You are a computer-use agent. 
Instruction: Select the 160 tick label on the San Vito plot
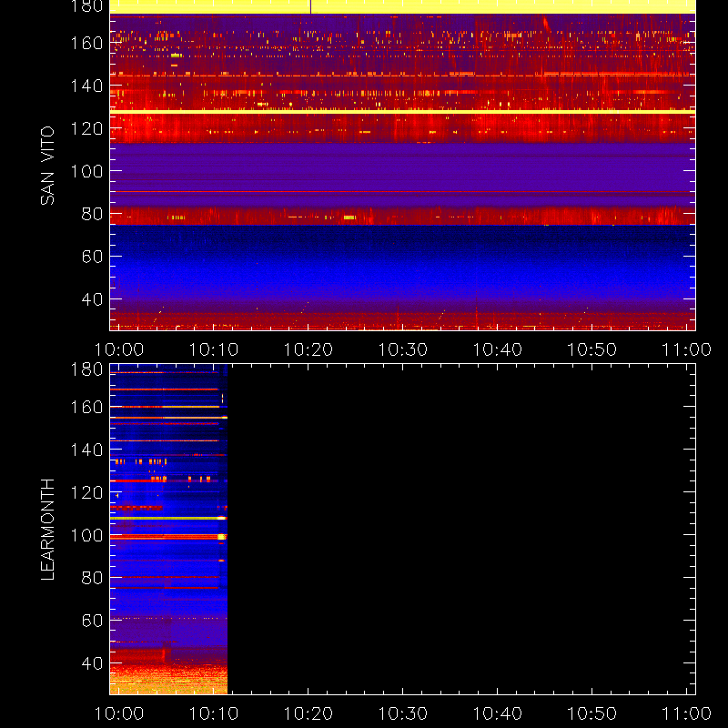pyautogui.click(x=86, y=43)
